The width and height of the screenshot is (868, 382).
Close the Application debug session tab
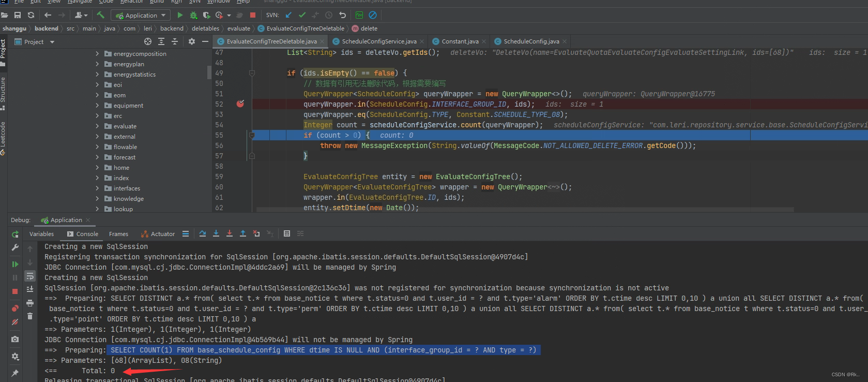pyautogui.click(x=88, y=220)
